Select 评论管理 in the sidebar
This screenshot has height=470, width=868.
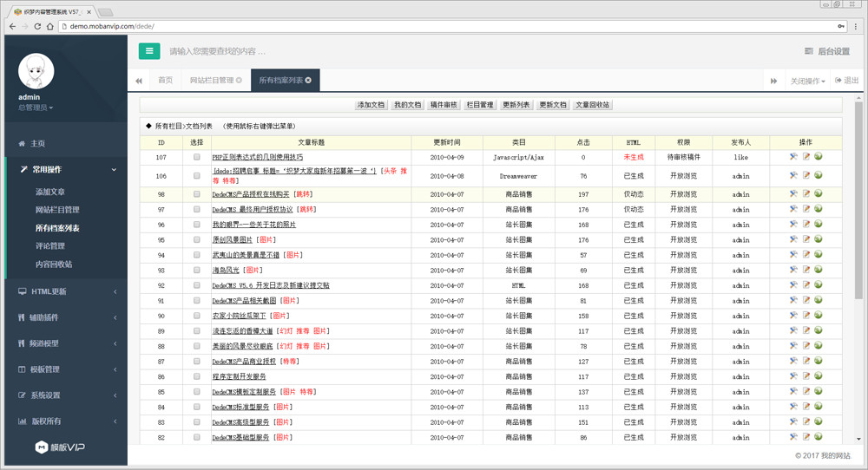[x=49, y=246]
